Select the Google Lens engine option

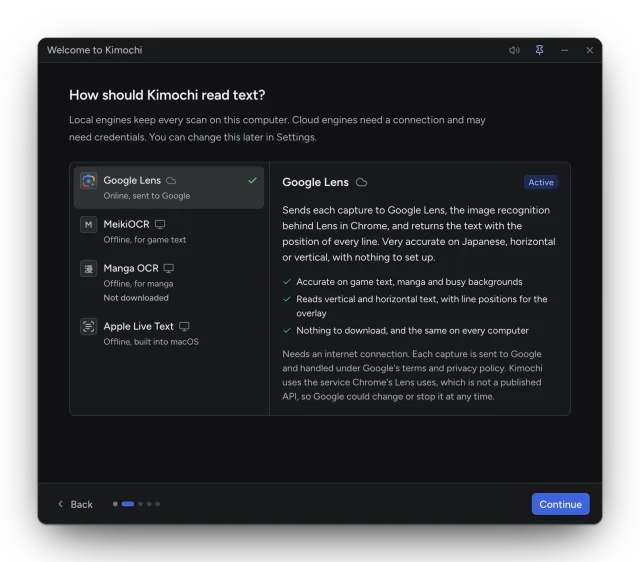tap(169, 188)
